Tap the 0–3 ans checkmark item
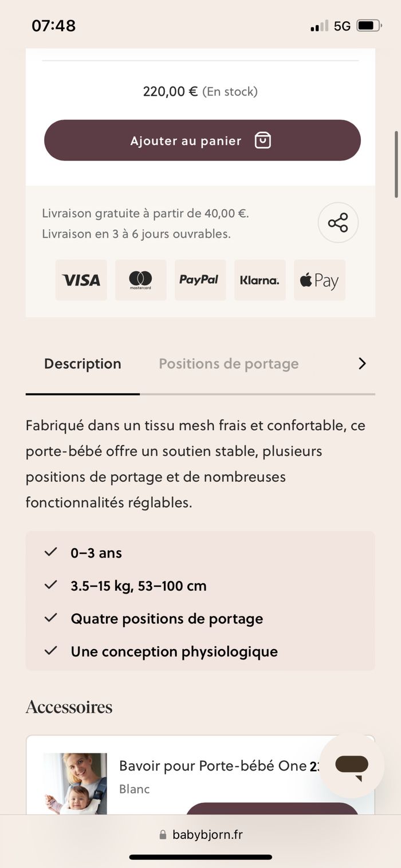Image resolution: width=401 pixels, height=868 pixels. pyautogui.click(x=96, y=553)
